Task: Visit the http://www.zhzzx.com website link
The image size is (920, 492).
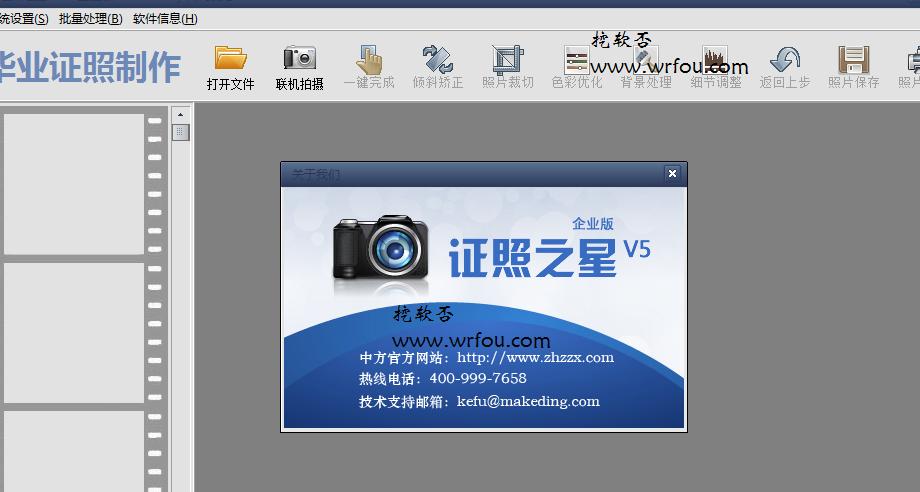Action: click(x=535, y=357)
